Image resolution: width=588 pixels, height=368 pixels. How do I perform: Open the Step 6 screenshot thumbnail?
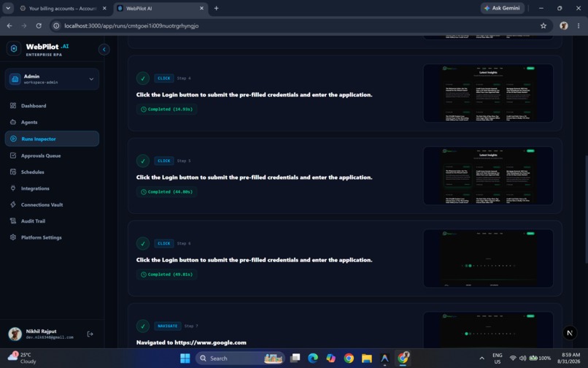tap(488, 258)
